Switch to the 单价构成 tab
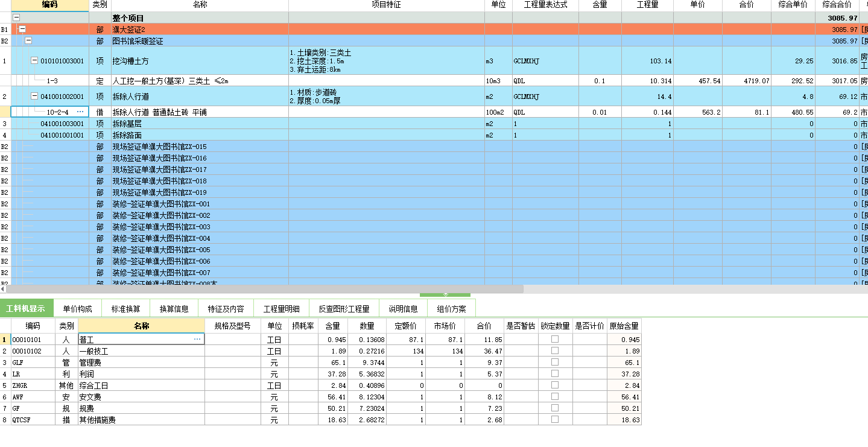The image size is (868, 447). coord(77,308)
